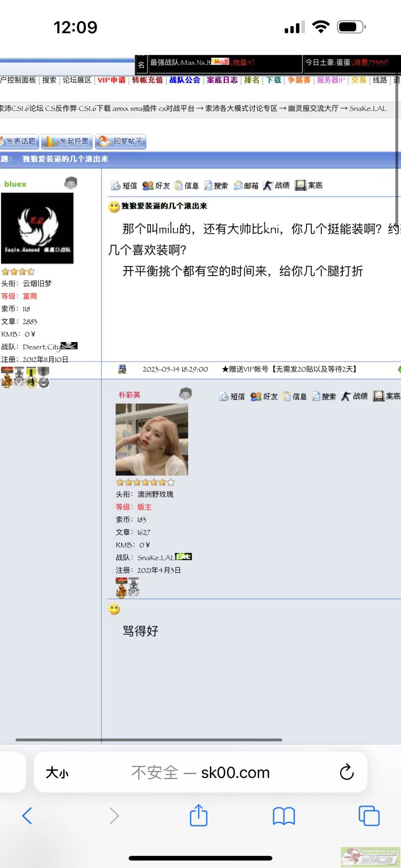Click the 回复帖子 button
Viewport: 401px width, 868px height.
click(x=121, y=141)
